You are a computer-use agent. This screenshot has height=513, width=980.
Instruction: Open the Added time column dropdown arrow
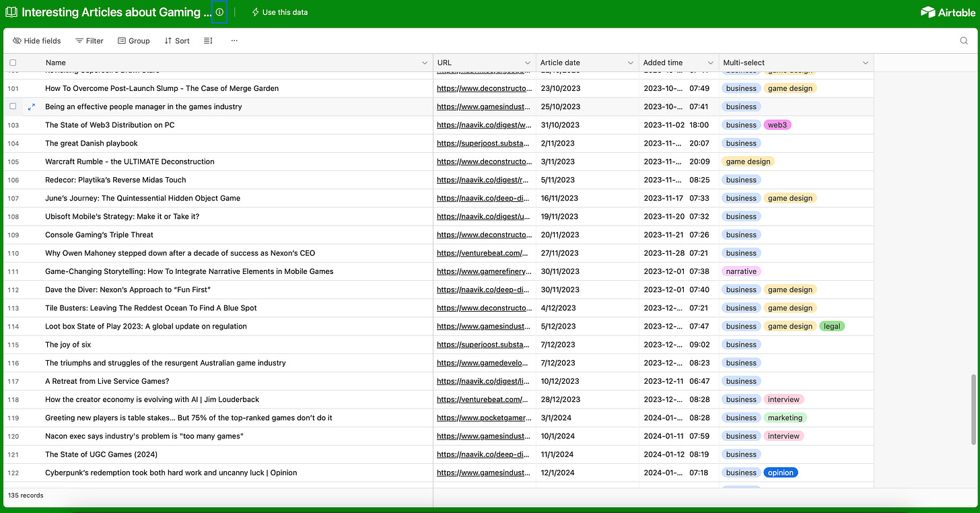click(x=711, y=63)
